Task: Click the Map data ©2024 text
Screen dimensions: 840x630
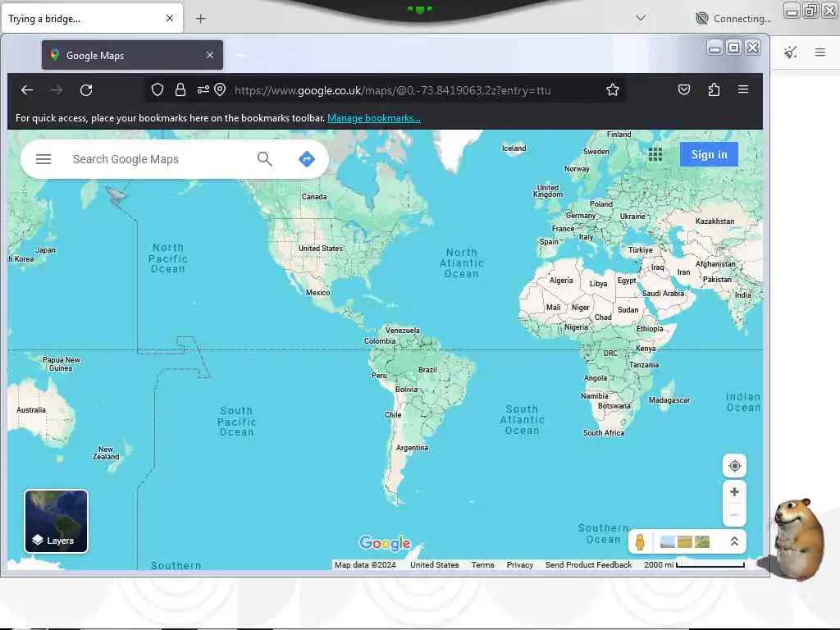Action: click(x=365, y=564)
